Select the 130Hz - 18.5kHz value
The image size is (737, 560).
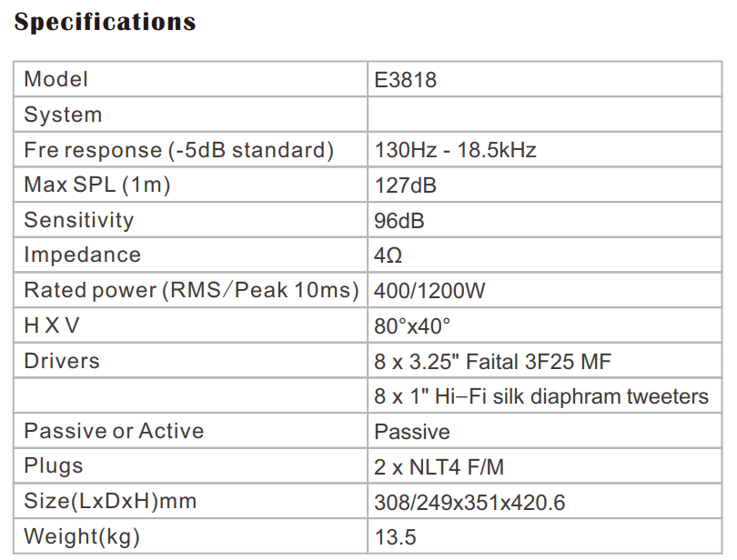455,150
